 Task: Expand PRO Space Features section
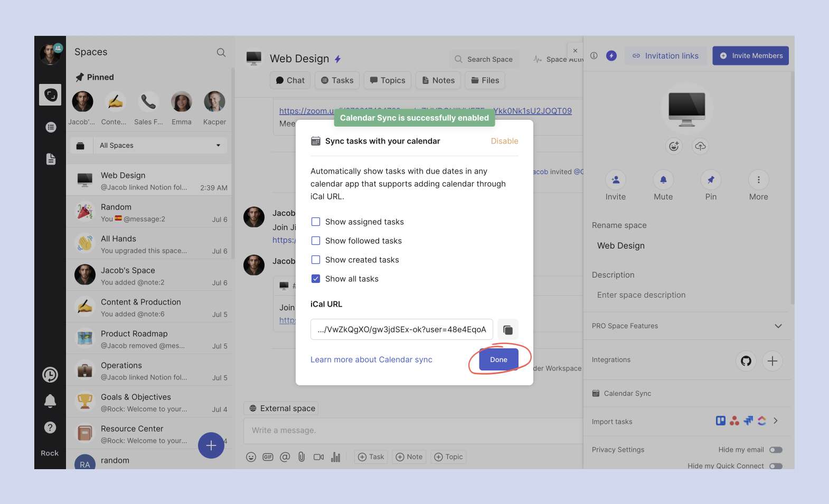[778, 326]
